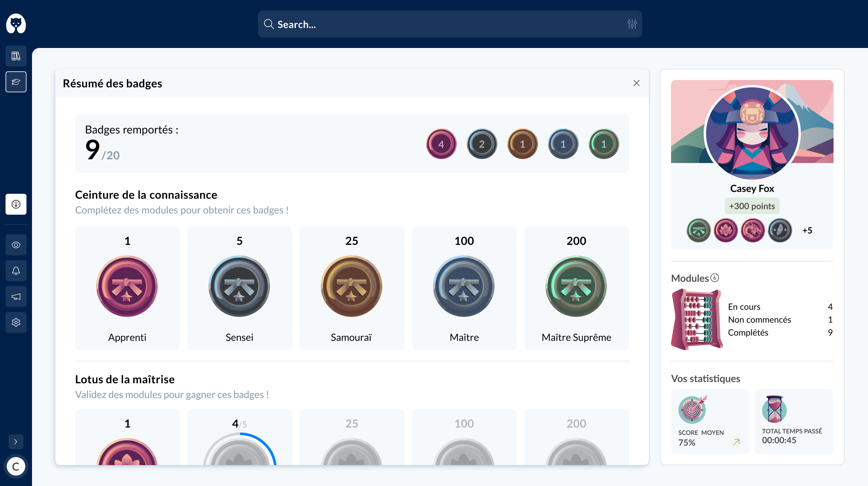868x486 pixels.
Task: Close the Résumé des badges panel
Action: (636, 83)
